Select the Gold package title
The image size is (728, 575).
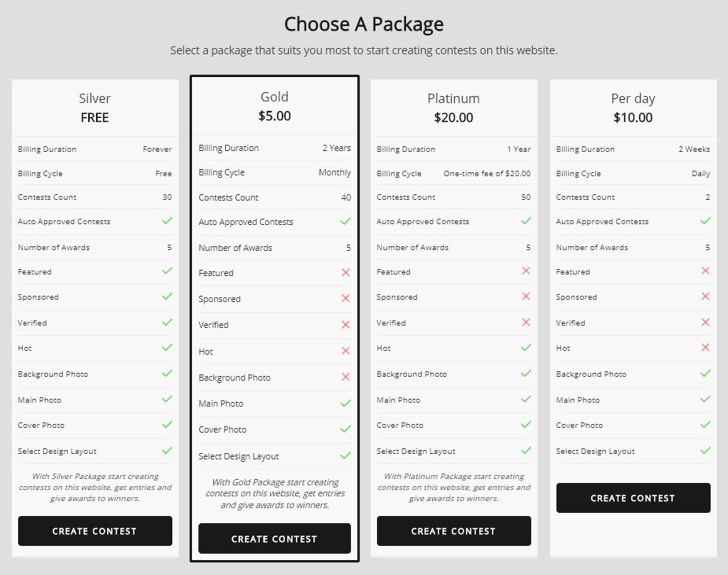click(x=275, y=97)
